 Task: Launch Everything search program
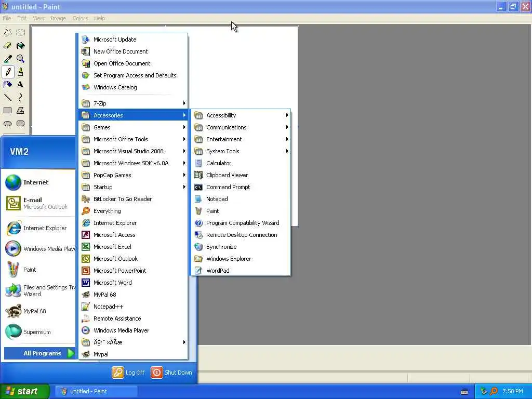133,211
